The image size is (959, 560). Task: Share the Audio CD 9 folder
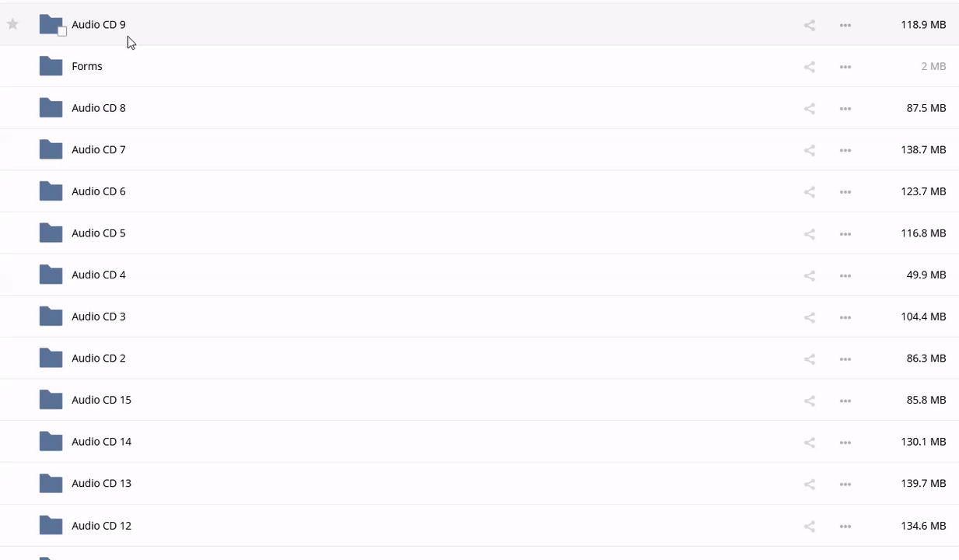(x=810, y=26)
